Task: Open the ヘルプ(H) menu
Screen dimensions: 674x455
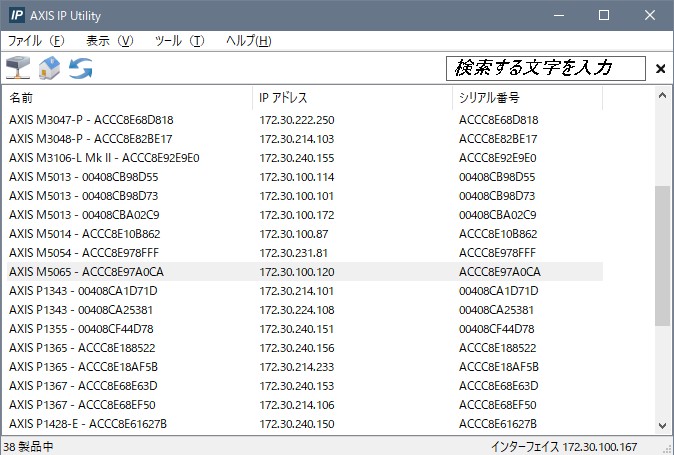Action: coord(248,41)
